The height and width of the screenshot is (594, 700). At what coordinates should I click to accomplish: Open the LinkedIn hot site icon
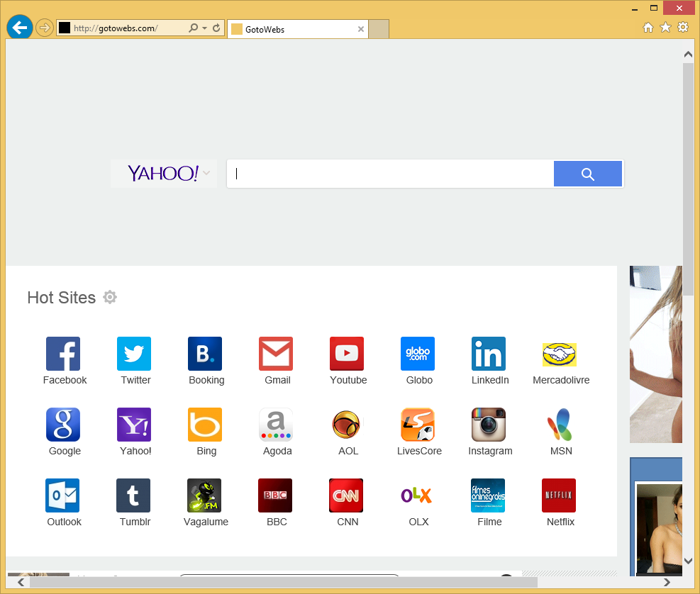pyautogui.click(x=489, y=354)
